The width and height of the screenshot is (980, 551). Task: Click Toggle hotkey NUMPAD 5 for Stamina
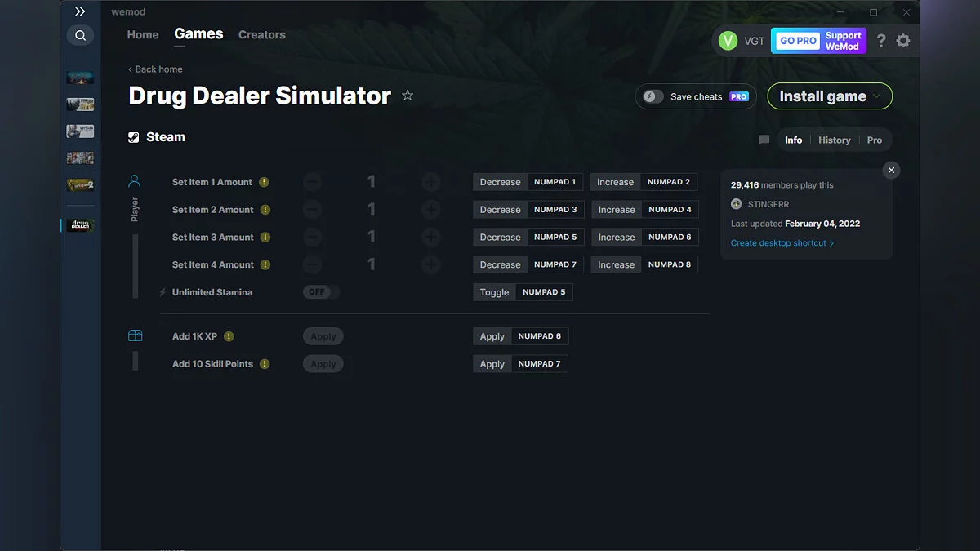(x=523, y=292)
